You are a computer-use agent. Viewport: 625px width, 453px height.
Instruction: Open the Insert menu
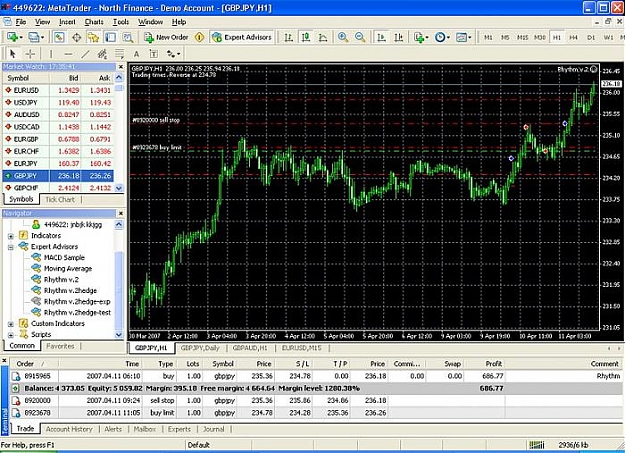pyautogui.click(x=67, y=22)
